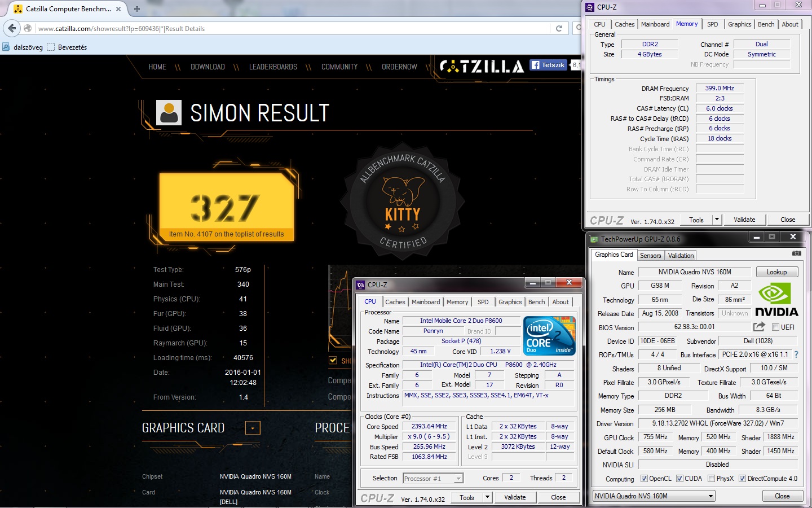
Task: Close the Catzilla Computer Benchmark tab
Action: point(118,9)
